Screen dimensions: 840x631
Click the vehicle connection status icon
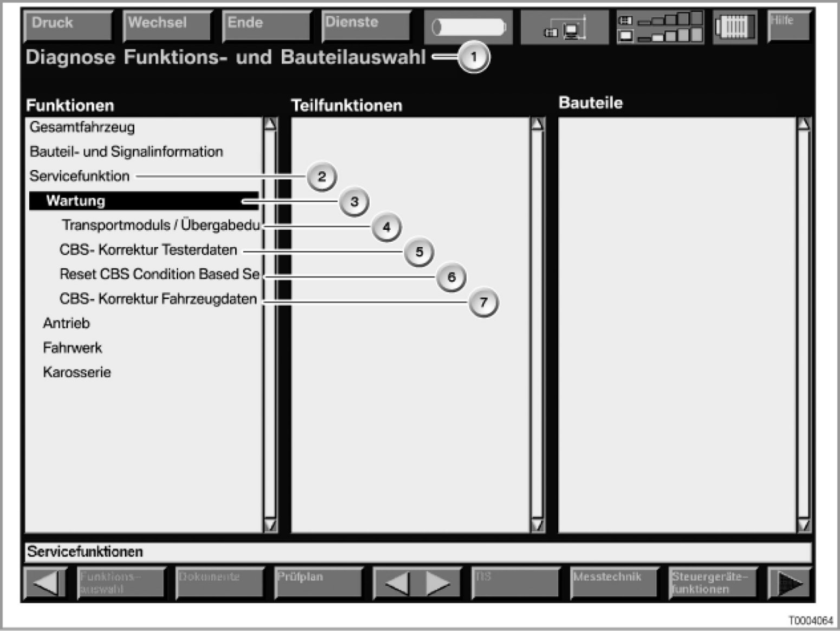(x=564, y=28)
